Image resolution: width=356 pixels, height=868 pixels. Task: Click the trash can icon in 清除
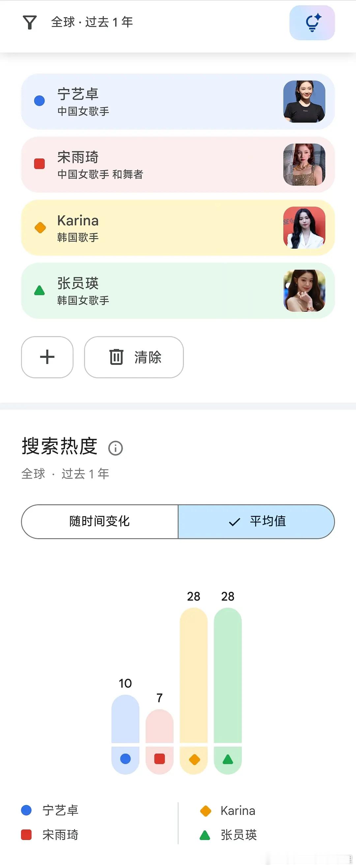pos(116,357)
